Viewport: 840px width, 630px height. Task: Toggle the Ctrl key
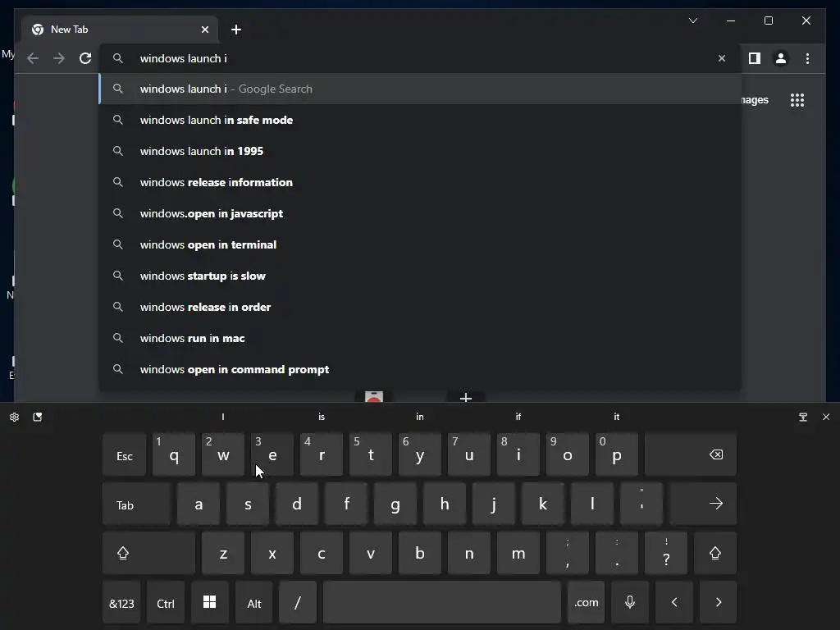166,603
